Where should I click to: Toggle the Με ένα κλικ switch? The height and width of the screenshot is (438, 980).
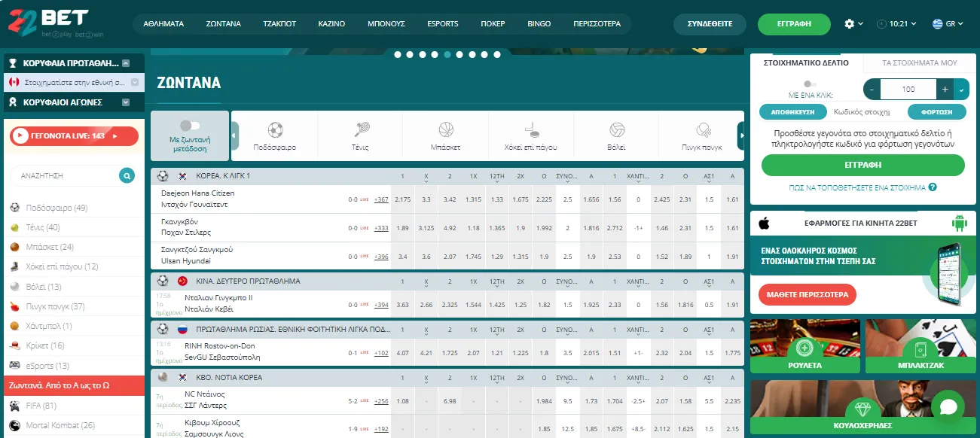(810, 84)
